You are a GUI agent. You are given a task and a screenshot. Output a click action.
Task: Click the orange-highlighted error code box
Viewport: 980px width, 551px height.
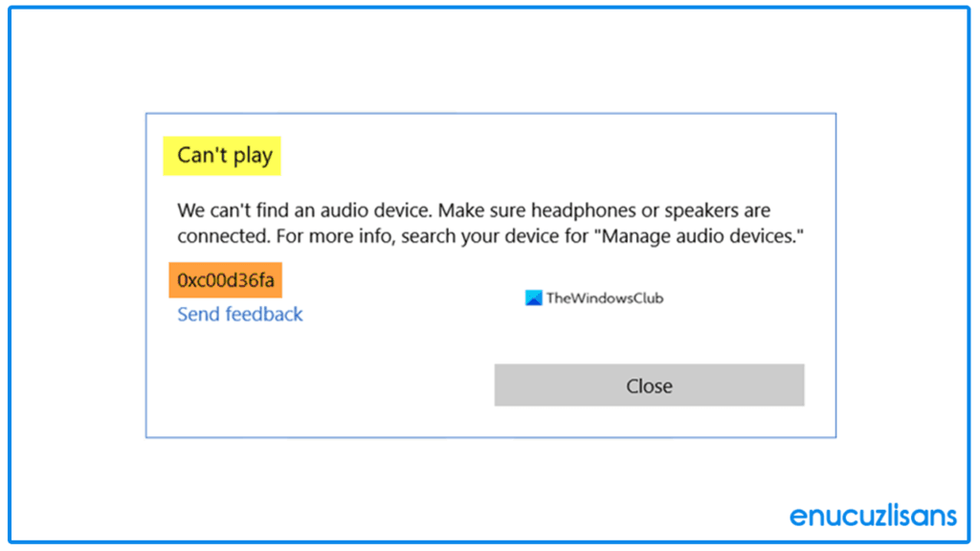coord(226,280)
